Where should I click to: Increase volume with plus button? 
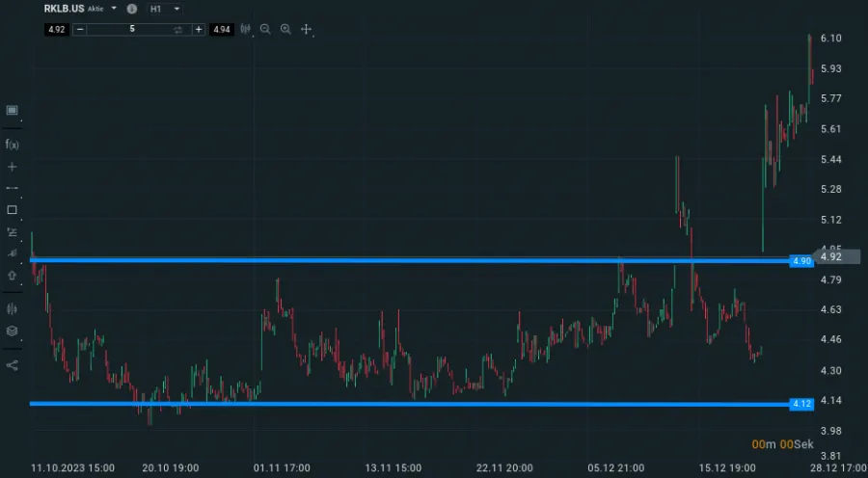tap(199, 29)
